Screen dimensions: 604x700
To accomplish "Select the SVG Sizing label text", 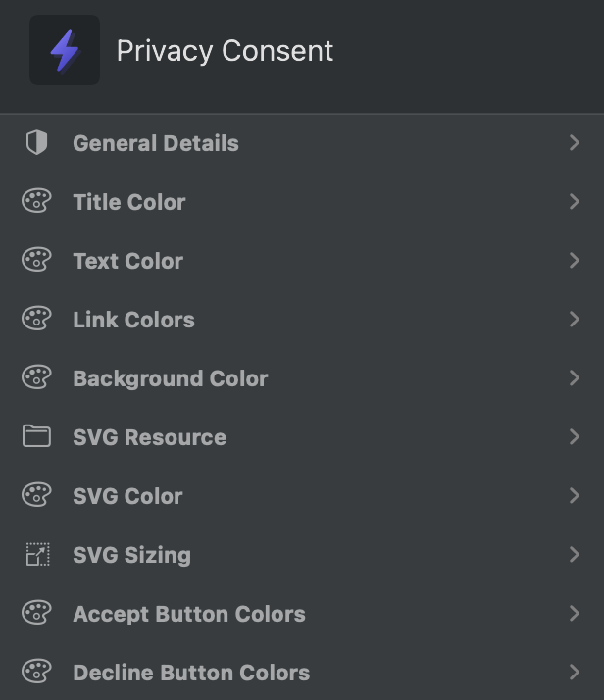I will tap(131, 555).
